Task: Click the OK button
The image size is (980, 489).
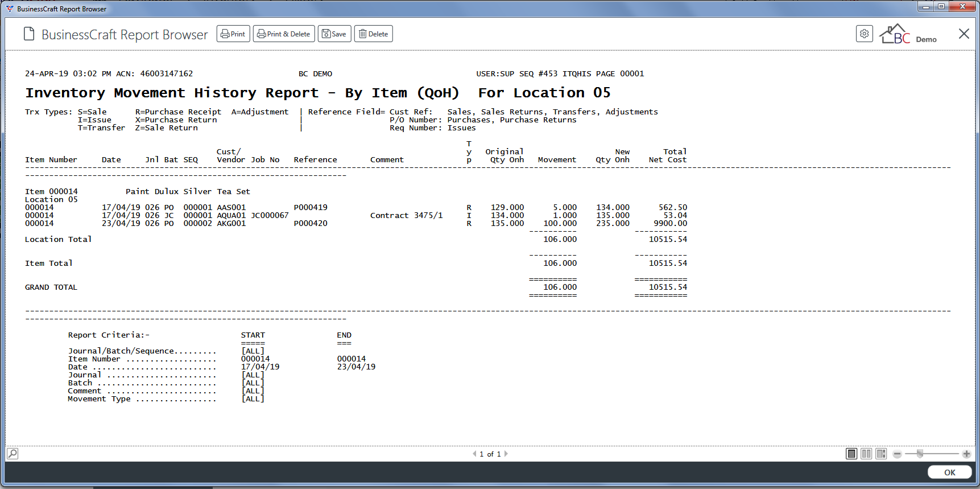Action: pyautogui.click(x=950, y=472)
